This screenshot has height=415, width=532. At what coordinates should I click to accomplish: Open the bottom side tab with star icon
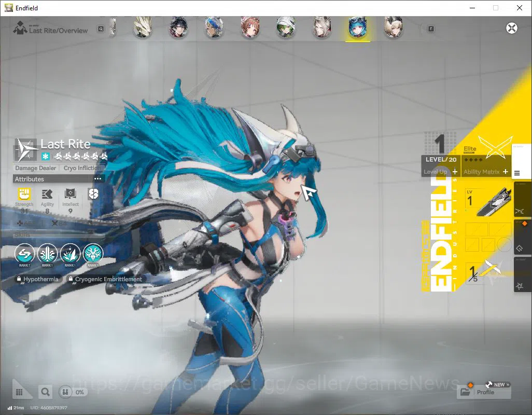(523, 274)
